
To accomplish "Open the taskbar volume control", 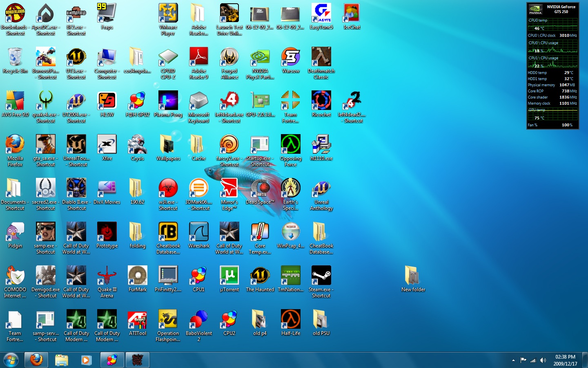I will pyautogui.click(x=543, y=360).
